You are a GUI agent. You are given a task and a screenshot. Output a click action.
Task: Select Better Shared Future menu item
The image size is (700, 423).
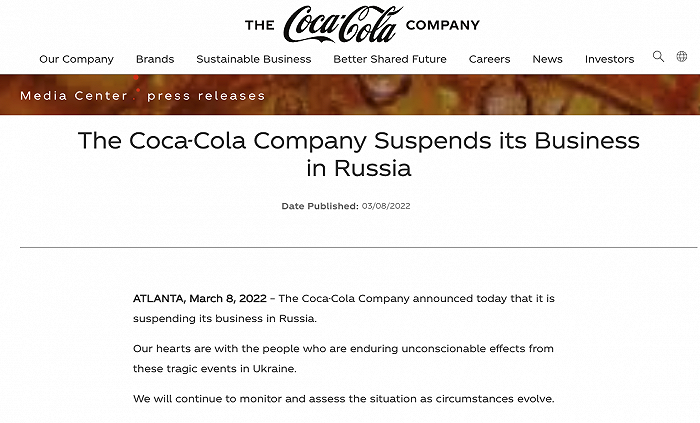tap(390, 59)
